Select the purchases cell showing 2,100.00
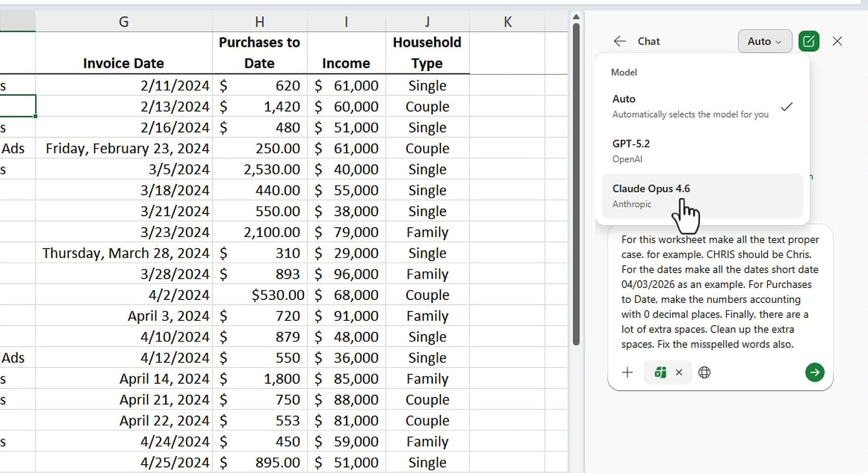The height and width of the screenshot is (473, 868). pyautogui.click(x=260, y=232)
